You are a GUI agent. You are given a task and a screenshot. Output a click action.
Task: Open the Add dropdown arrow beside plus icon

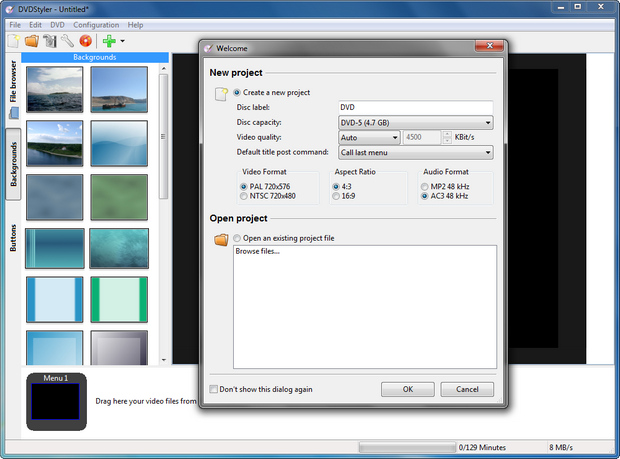pos(122,41)
